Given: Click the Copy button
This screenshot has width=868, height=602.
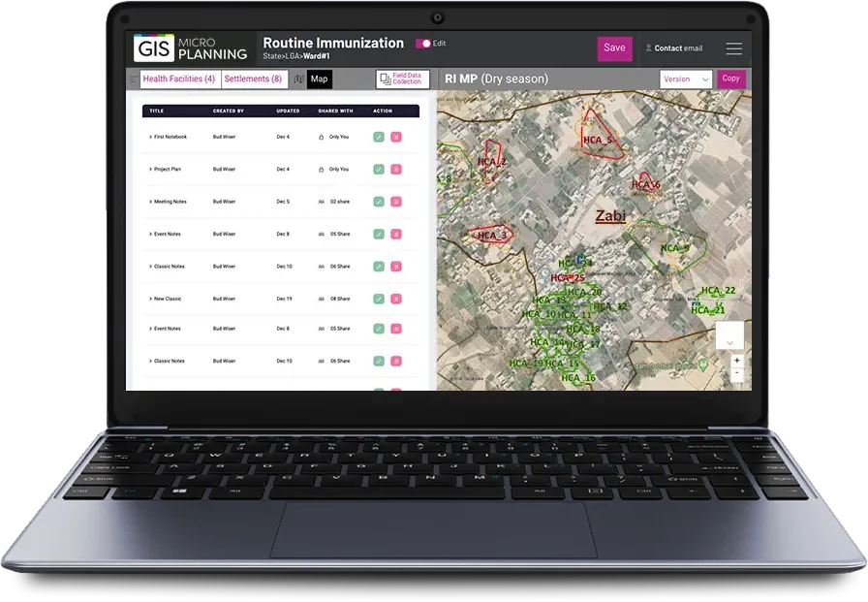Looking at the screenshot, I should 730,79.
